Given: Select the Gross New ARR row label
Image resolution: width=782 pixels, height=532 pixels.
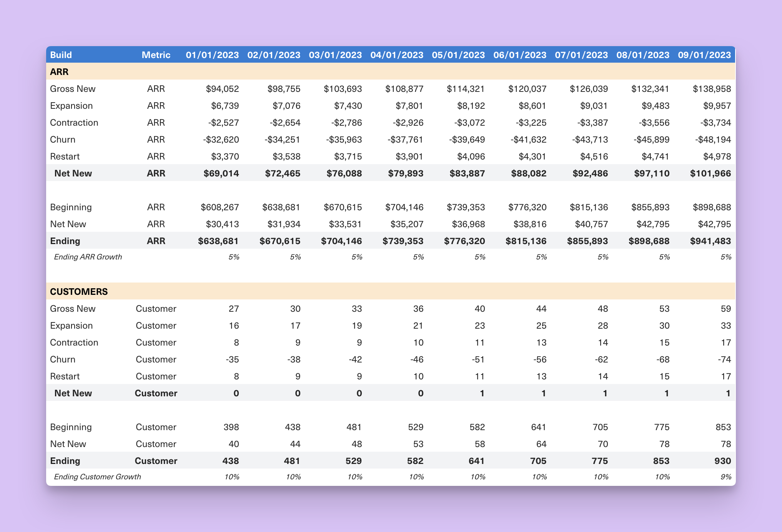Looking at the screenshot, I should 73,89.
